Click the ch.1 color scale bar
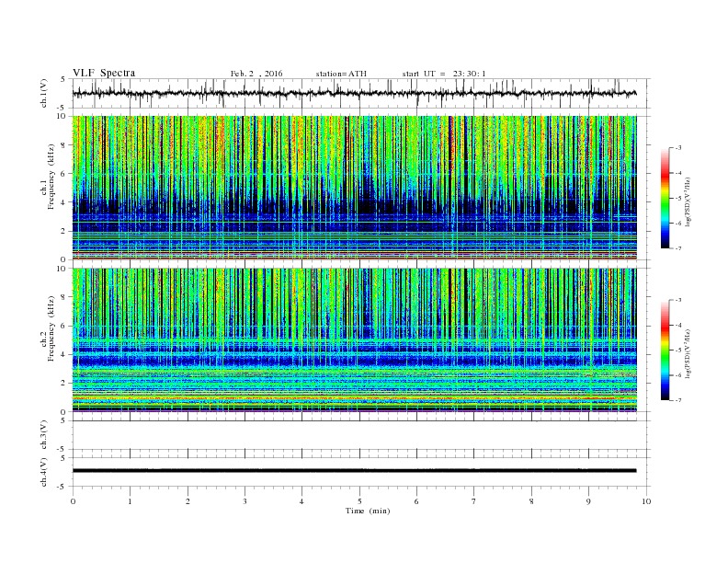The image size is (728, 563). coord(665,198)
